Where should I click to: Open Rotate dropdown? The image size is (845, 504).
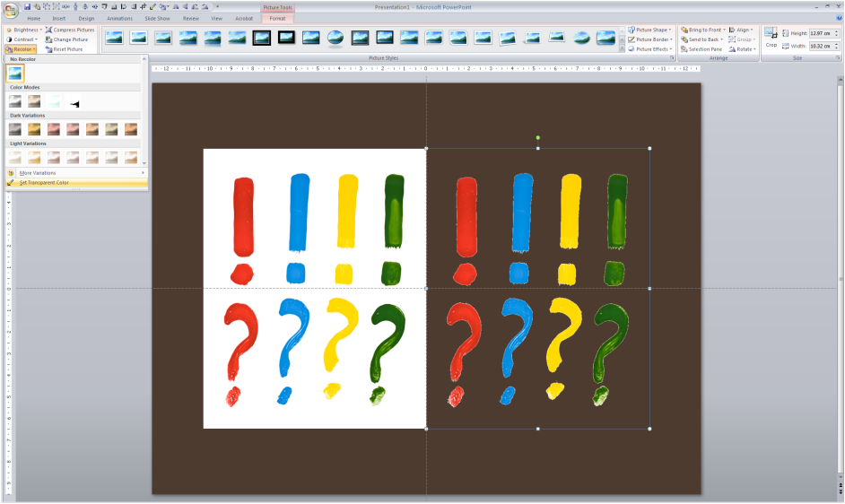[742, 49]
